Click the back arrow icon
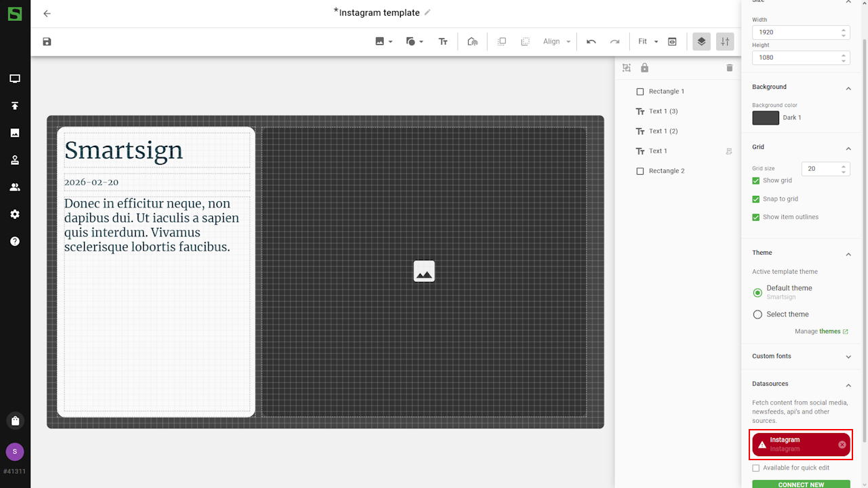 pos(47,14)
